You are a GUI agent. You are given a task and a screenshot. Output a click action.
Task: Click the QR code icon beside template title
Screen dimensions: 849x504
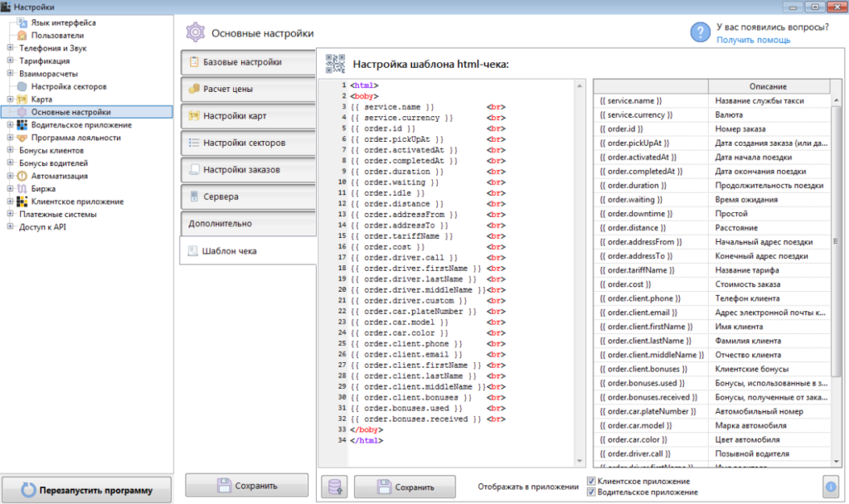click(335, 64)
